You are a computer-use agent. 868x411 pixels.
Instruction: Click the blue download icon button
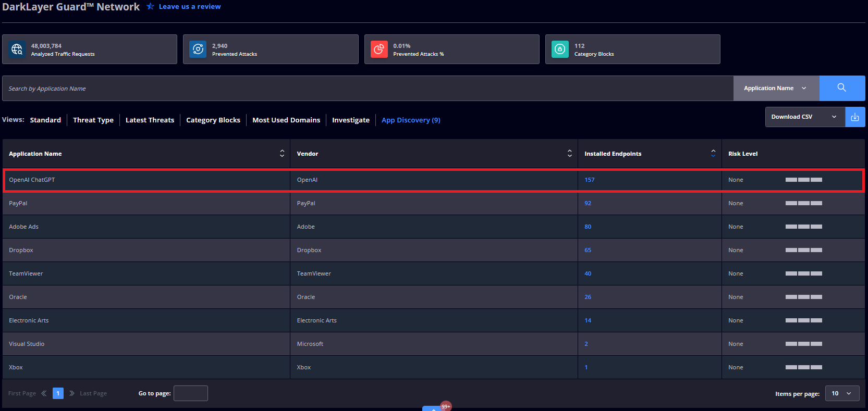(x=855, y=117)
